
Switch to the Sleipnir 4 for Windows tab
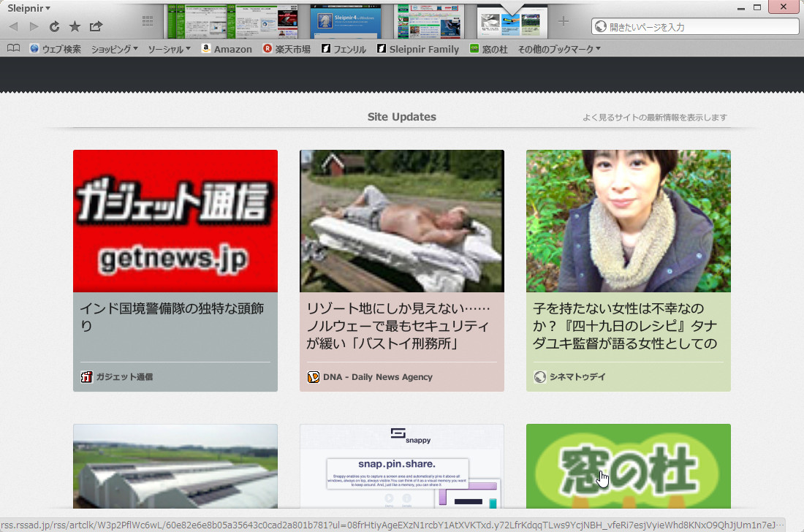click(346, 20)
